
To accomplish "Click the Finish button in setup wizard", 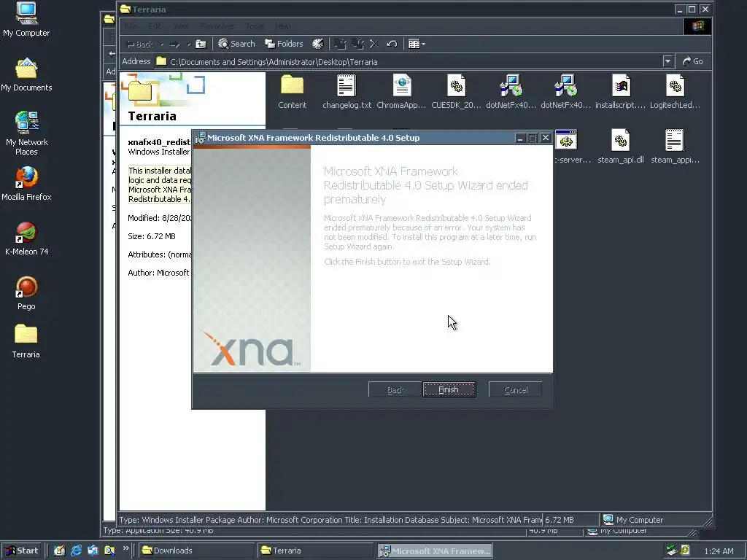I will pos(449,389).
